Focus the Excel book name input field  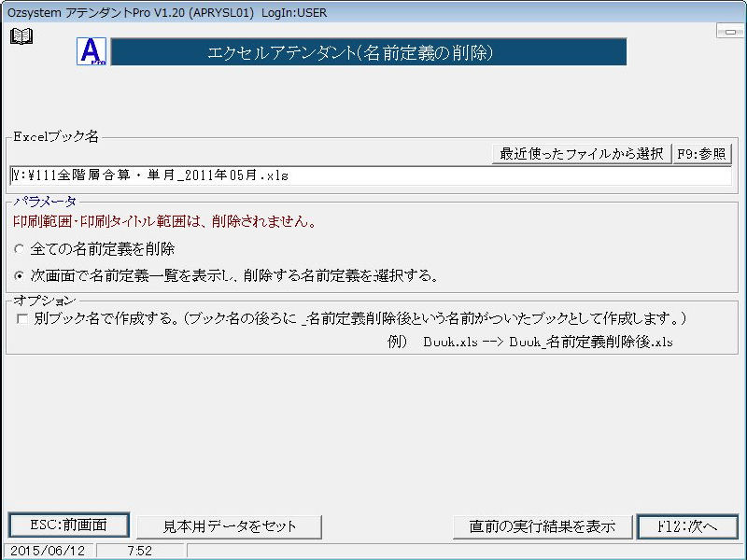tap(371, 175)
